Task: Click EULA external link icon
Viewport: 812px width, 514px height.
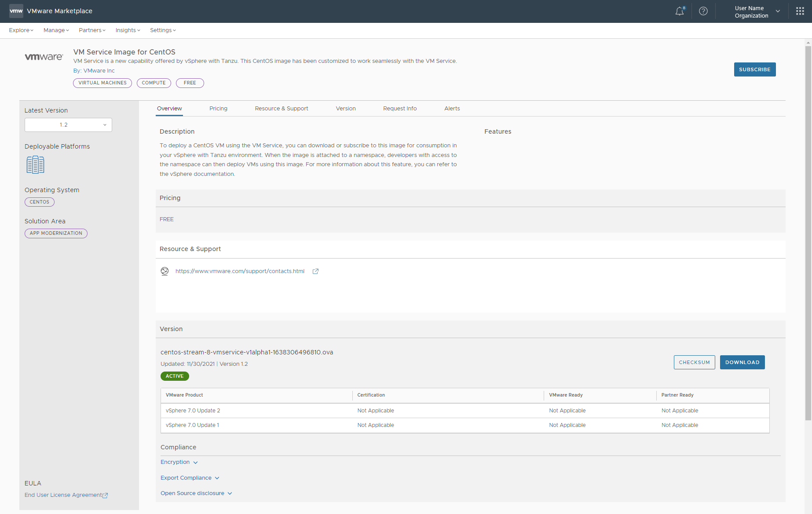Action: pyautogui.click(x=105, y=496)
